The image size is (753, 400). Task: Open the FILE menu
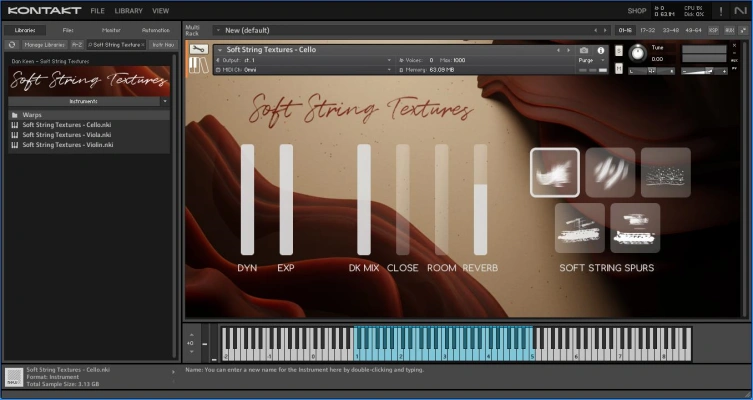(97, 10)
